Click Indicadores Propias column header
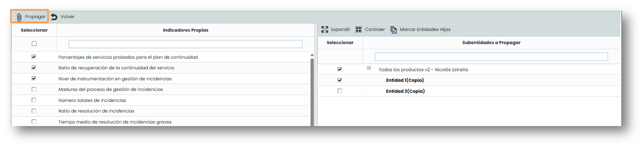Screen dimensions: 644x148 pyautogui.click(x=185, y=30)
